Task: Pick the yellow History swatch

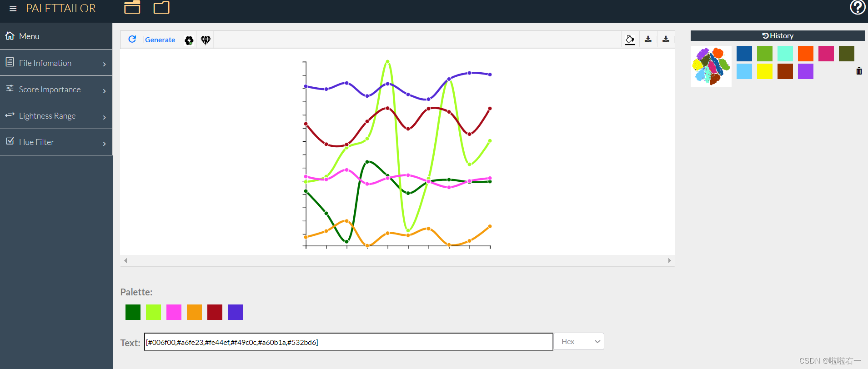Action: [765, 71]
